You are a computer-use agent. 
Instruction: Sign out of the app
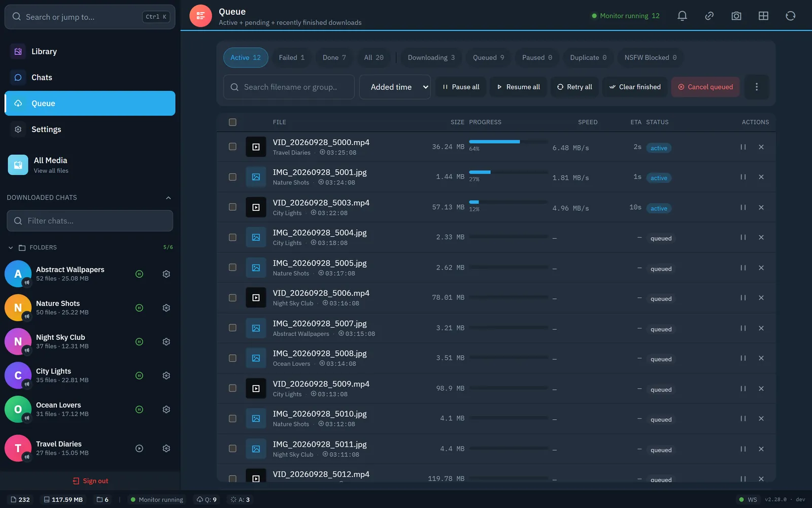90,481
